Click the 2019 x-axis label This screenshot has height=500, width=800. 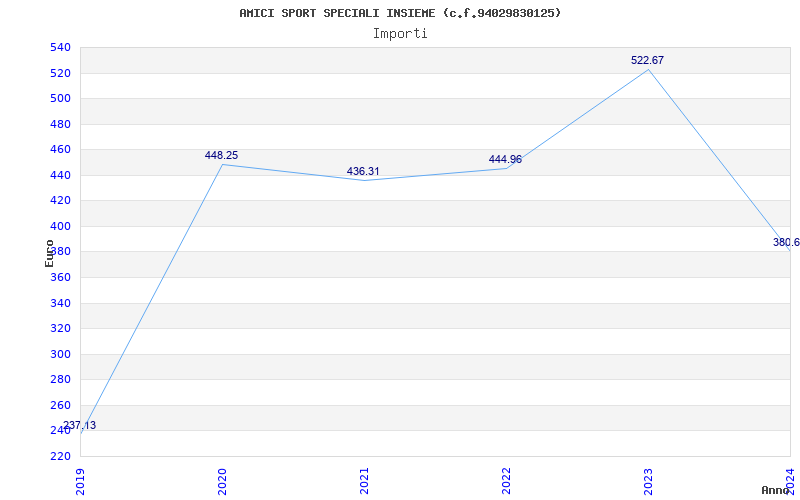point(80,482)
